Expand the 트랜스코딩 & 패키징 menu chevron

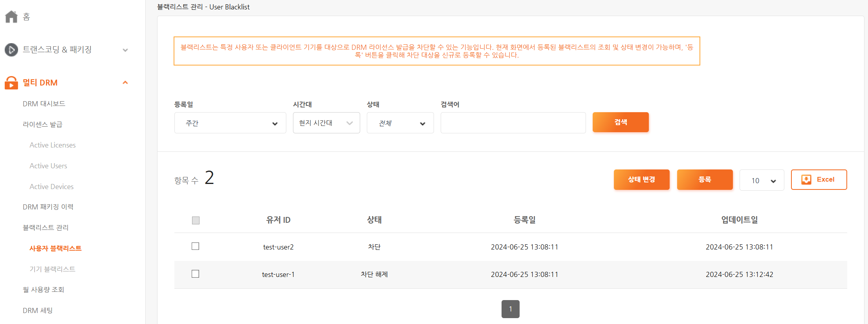(125, 50)
